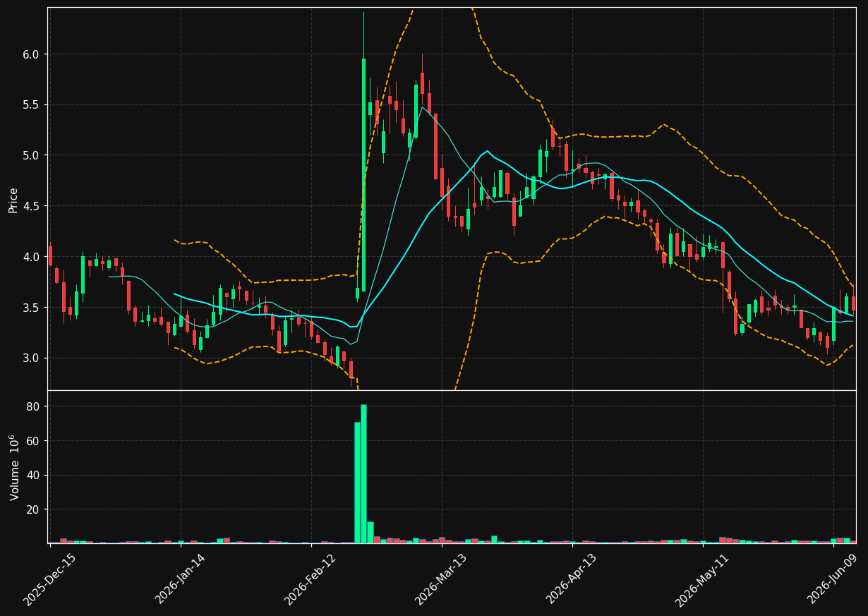Click the 2026-Feb-12 date label

pos(311,580)
